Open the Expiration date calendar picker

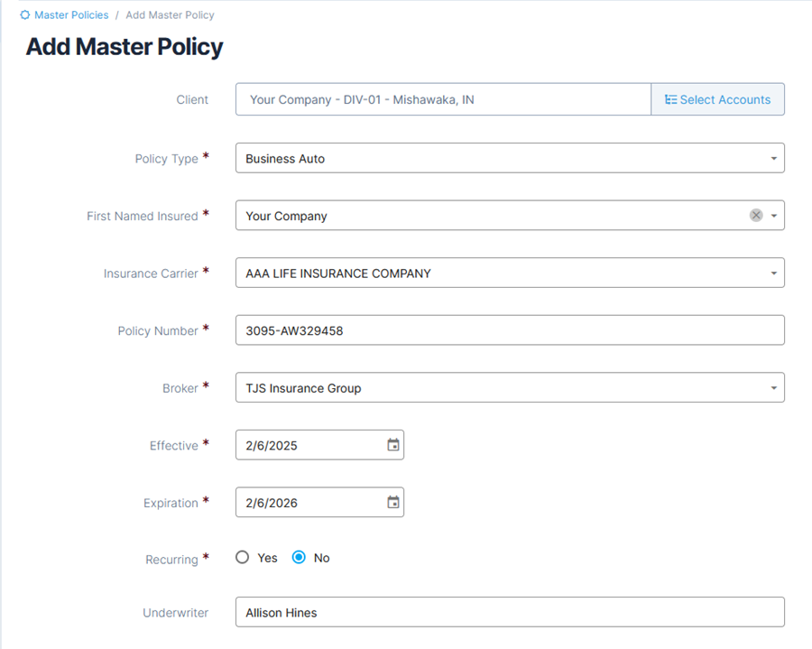[x=393, y=503]
